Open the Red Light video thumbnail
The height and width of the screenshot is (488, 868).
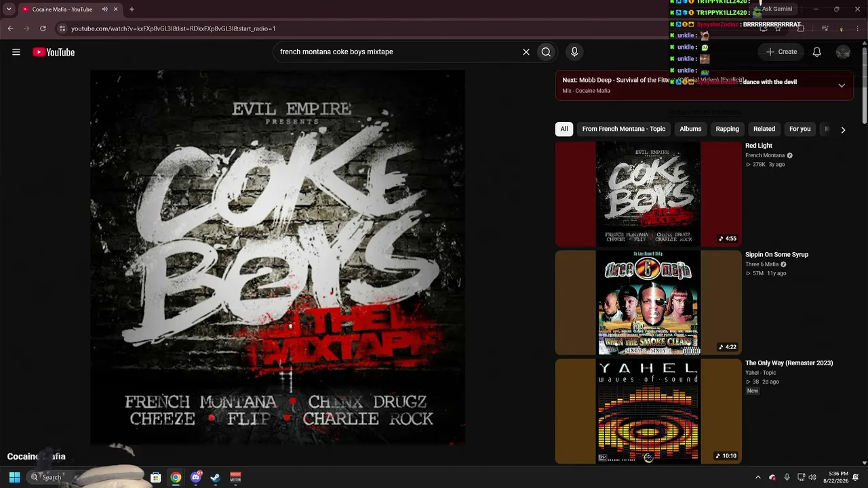tap(648, 194)
